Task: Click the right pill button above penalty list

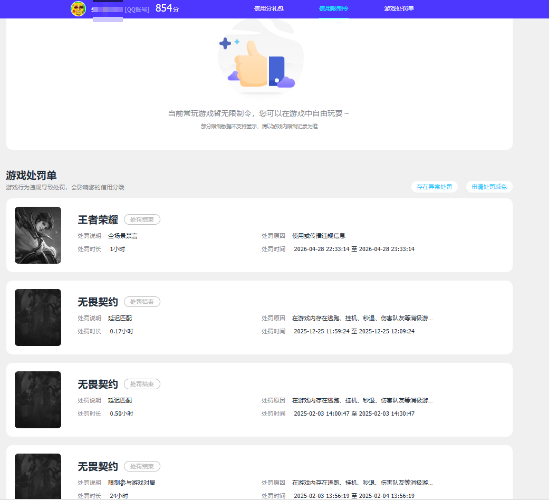Action: tap(489, 187)
